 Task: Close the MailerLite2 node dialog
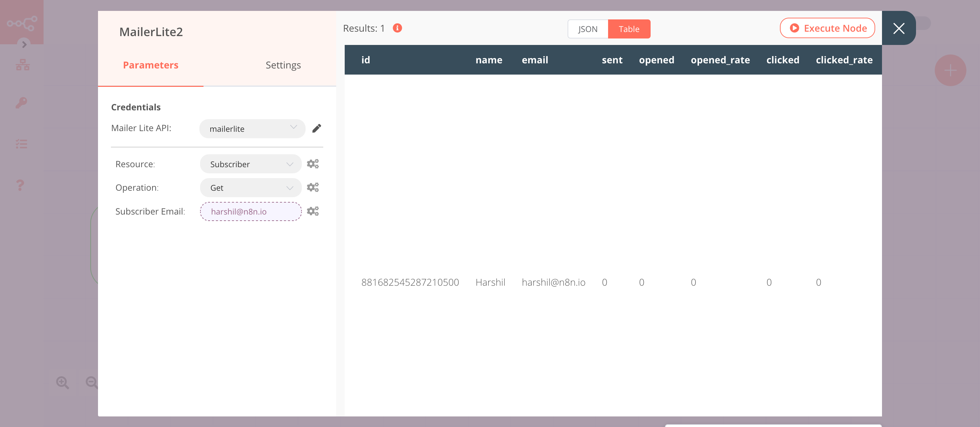899,28
